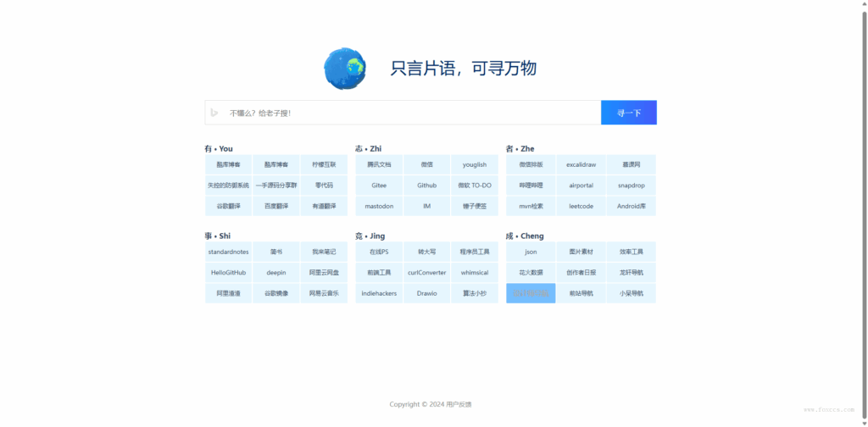Open the 效率工具 tile
The height and width of the screenshot is (427, 868).
coord(631,252)
